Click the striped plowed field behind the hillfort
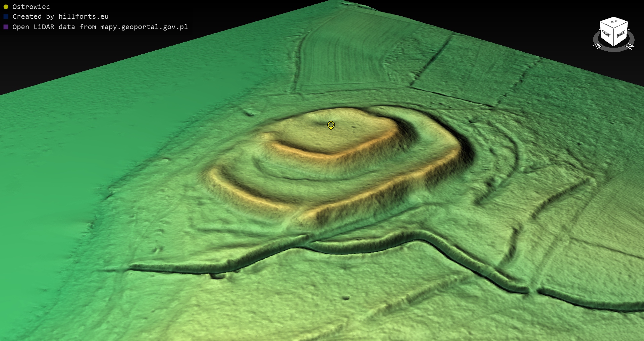Viewport: 644px width, 341px height. point(345,54)
